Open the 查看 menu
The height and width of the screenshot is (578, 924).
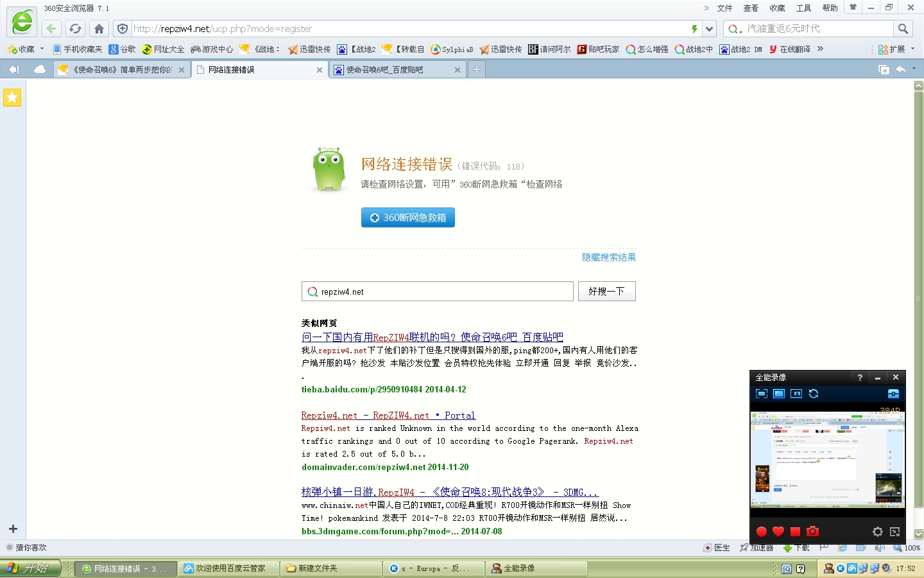tap(751, 8)
